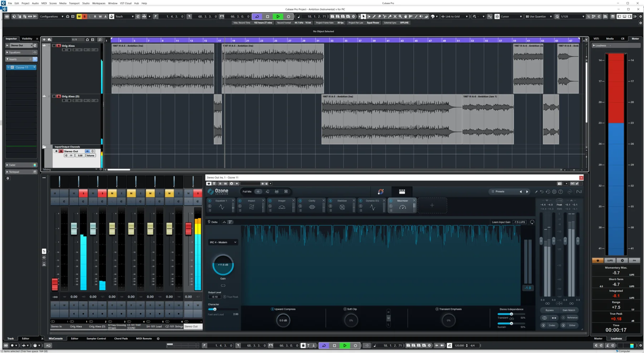Screen dimensions: 644x353
Task: Enable cycle playback on the transport
Action: click(257, 16)
